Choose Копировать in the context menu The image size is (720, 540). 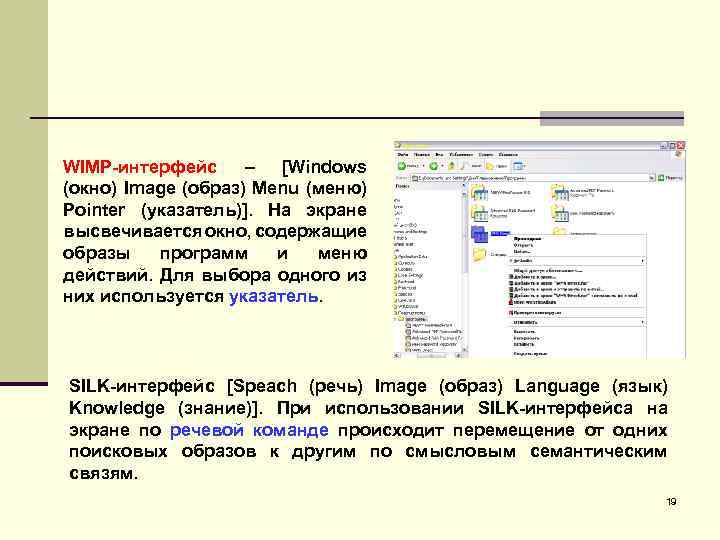(x=527, y=338)
